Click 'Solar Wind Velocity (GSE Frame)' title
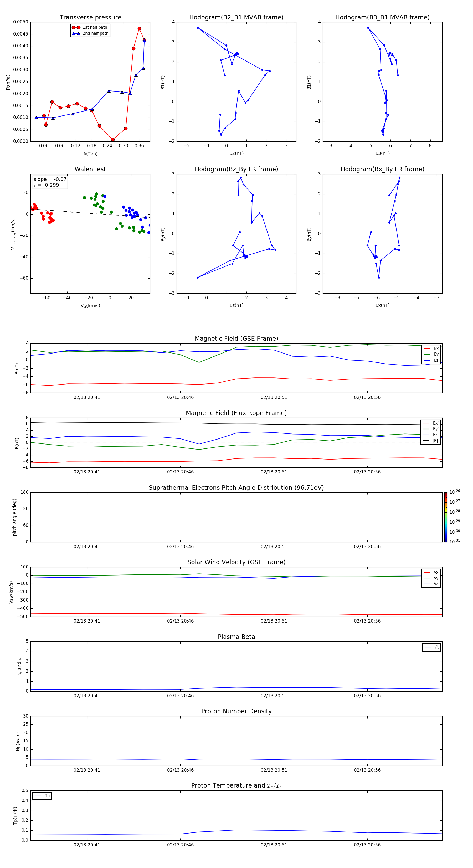Screen dimensions: 473x868 click(x=236, y=562)
